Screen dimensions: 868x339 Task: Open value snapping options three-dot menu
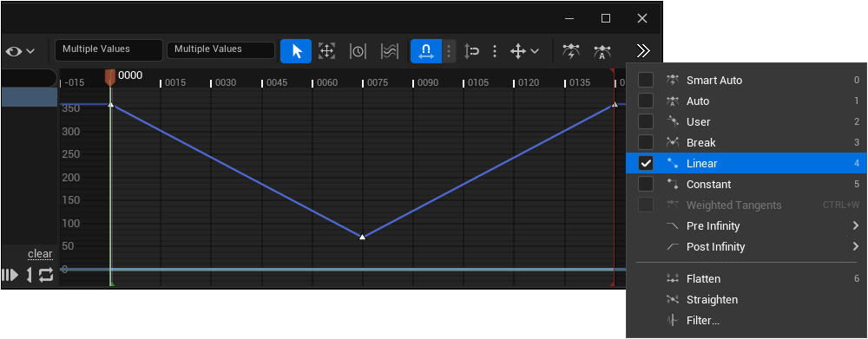tap(495, 51)
